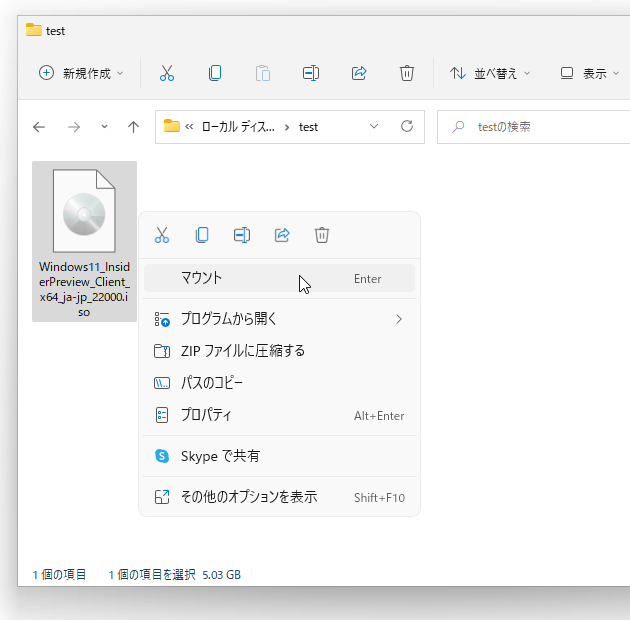Image resolution: width=630 pixels, height=620 pixels.
Task: Click the test breadcrumb in the address bar
Action: click(308, 127)
